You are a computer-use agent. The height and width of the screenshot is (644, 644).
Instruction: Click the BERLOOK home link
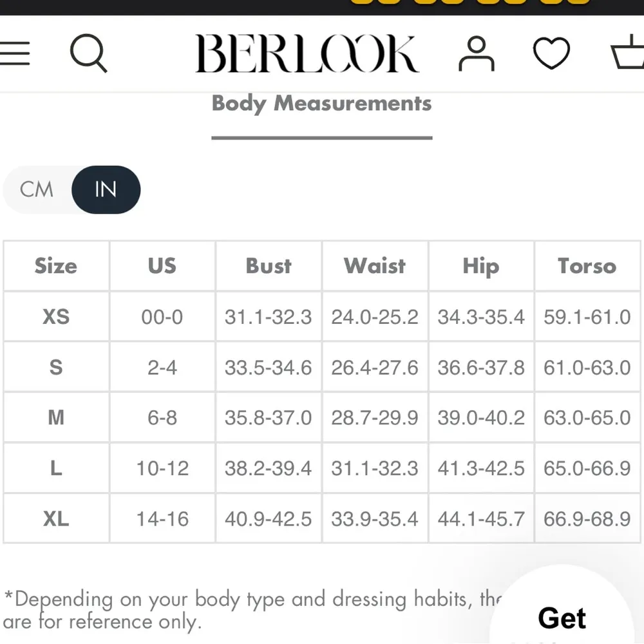pyautogui.click(x=308, y=53)
